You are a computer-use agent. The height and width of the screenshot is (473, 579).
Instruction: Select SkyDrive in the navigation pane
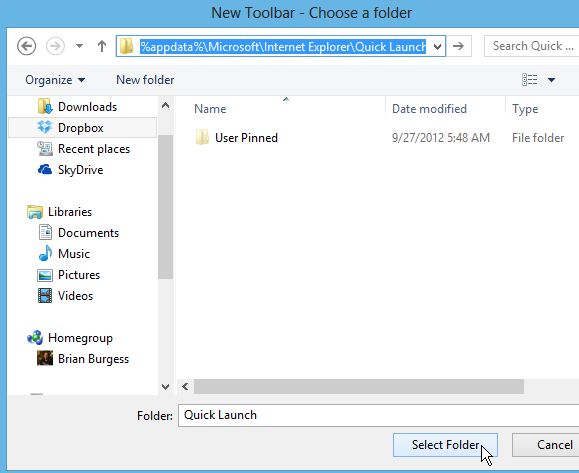[80, 170]
